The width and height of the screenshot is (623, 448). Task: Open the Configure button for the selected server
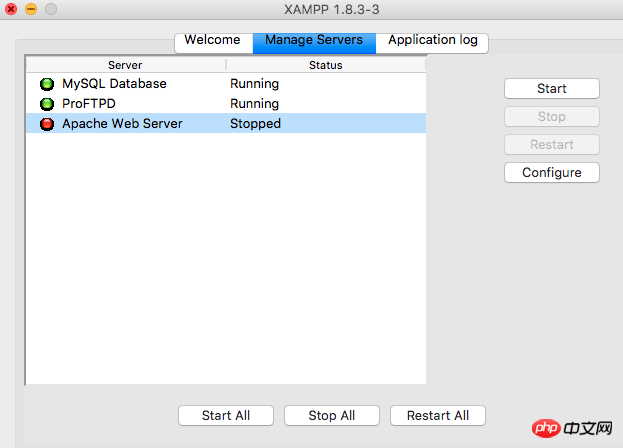pos(552,172)
